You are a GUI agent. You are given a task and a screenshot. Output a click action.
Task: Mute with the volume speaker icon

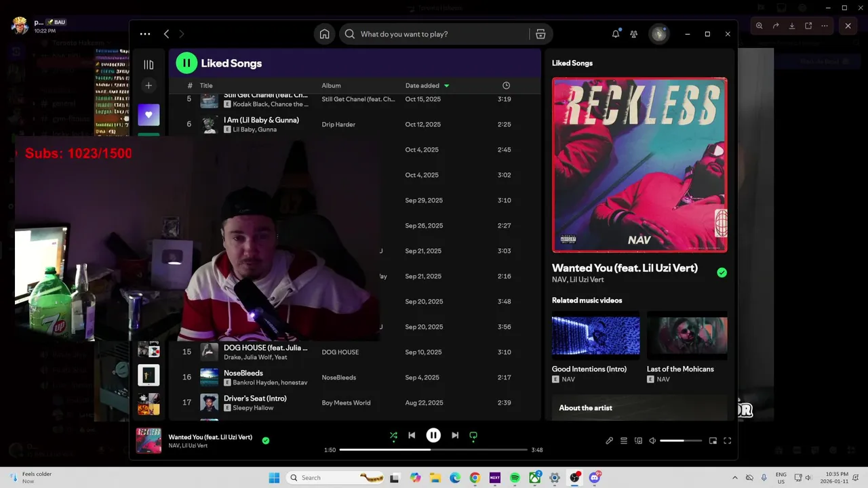tap(652, 441)
